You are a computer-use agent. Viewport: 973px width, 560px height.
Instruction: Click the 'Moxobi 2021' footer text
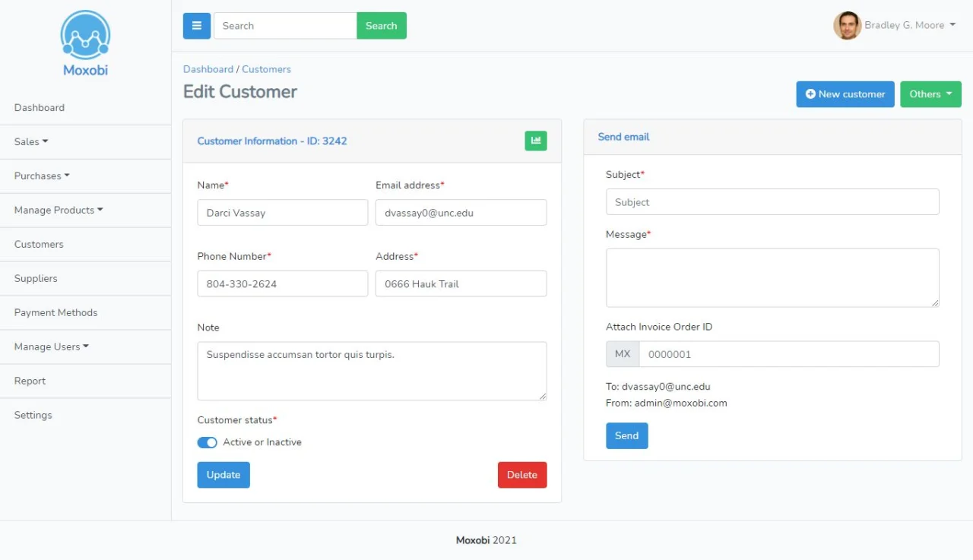[486, 540]
